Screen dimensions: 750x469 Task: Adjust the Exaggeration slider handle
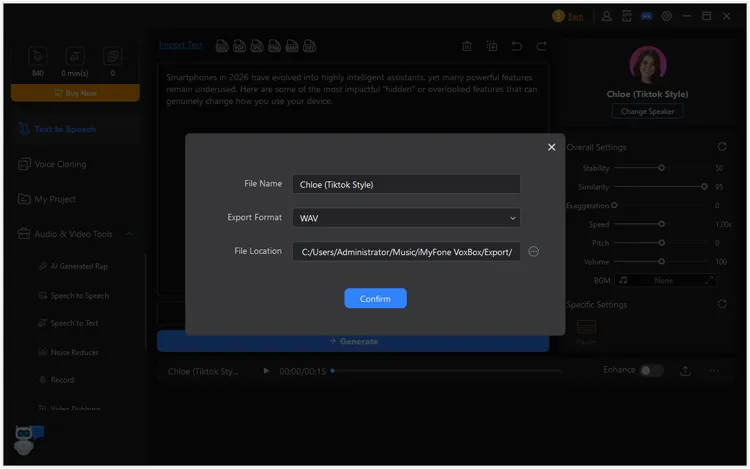tap(614, 205)
